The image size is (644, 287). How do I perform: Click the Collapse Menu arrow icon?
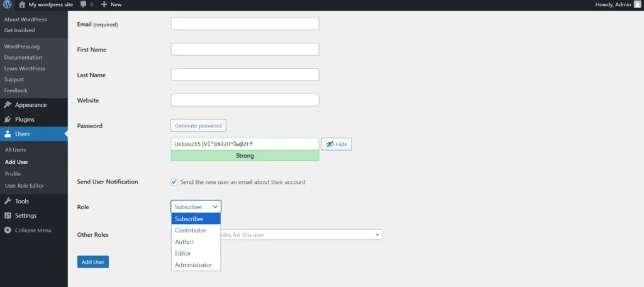[x=8, y=230]
